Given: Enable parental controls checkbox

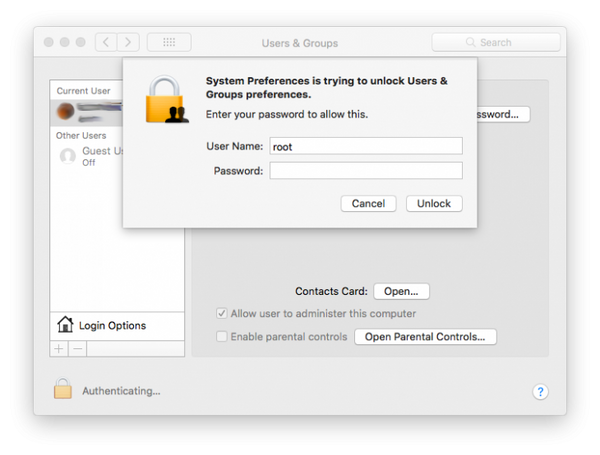Looking at the screenshot, I should tap(222, 336).
